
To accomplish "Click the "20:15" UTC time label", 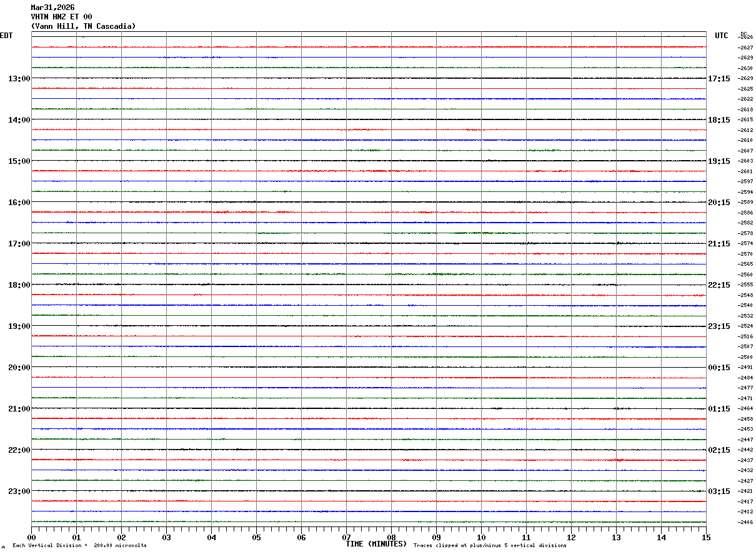I will 719,203.
